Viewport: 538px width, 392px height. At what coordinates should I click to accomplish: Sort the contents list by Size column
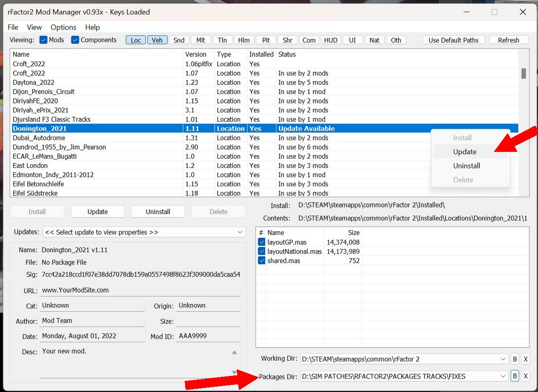(x=343, y=233)
